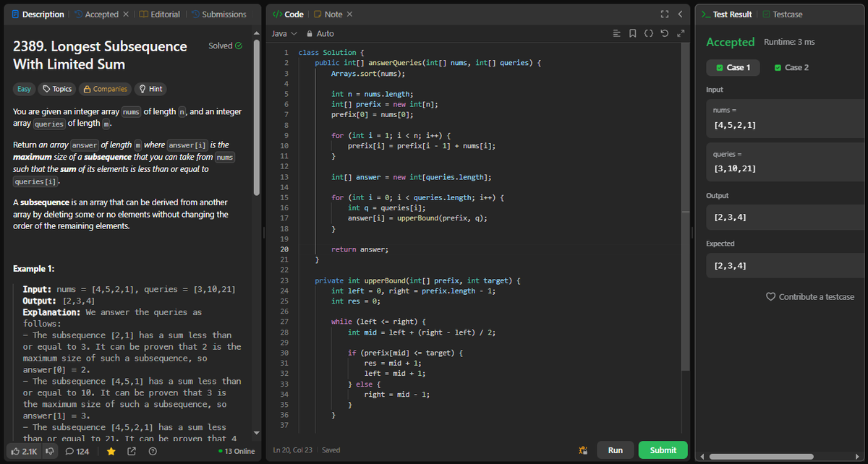Reveal the Hint
The height and width of the screenshot is (464, 868).
pos(150,89)
